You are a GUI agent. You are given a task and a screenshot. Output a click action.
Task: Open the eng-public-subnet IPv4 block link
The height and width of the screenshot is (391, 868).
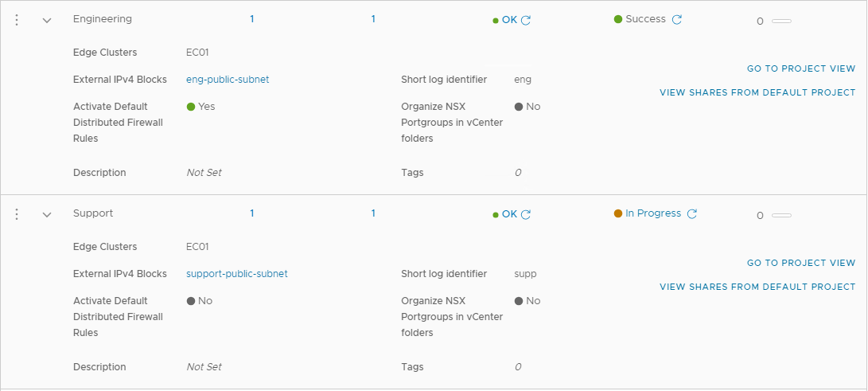click(x=228, y=80)
